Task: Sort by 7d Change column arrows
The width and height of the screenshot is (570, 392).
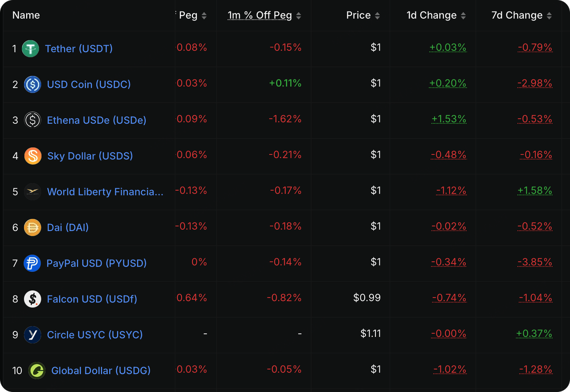Action: (549, 16)
